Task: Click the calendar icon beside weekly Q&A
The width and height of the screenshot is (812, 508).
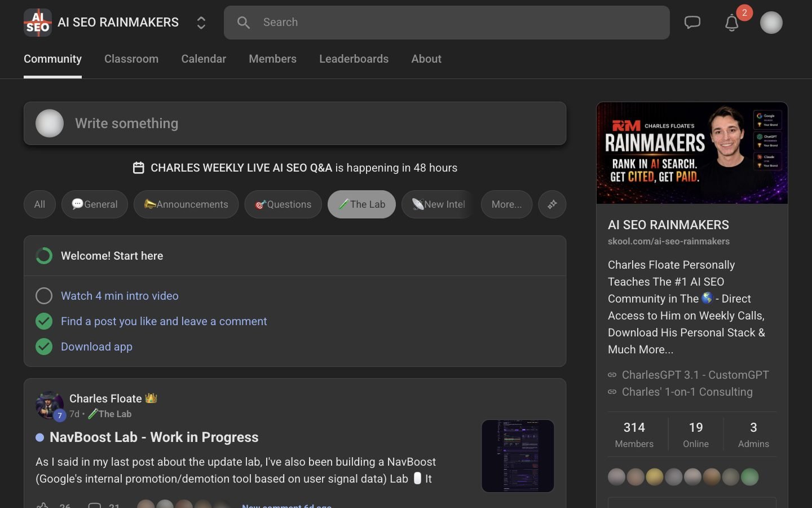Action: pos(138,168)
